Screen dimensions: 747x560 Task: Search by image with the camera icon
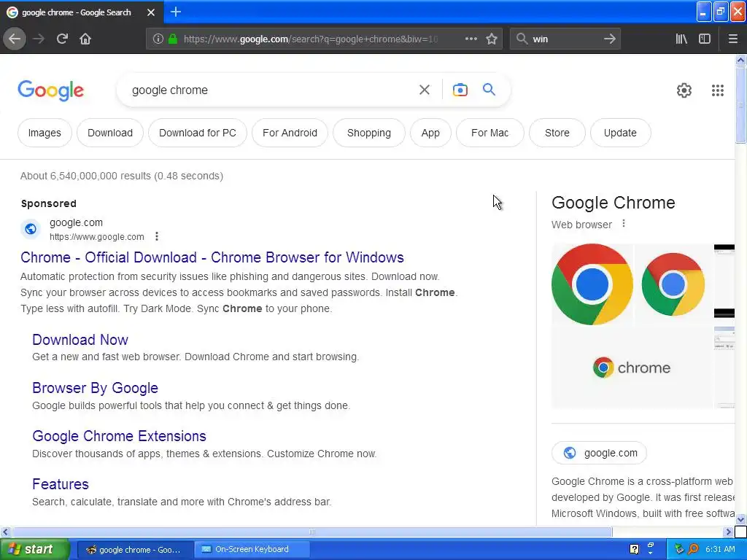point(460,90)
